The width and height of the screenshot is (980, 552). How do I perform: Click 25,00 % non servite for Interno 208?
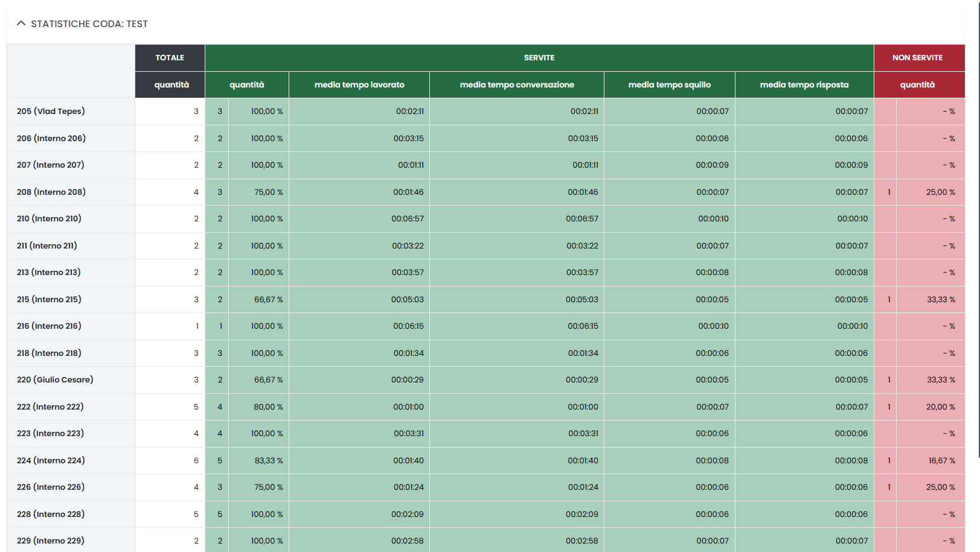[x=940, y=192]
